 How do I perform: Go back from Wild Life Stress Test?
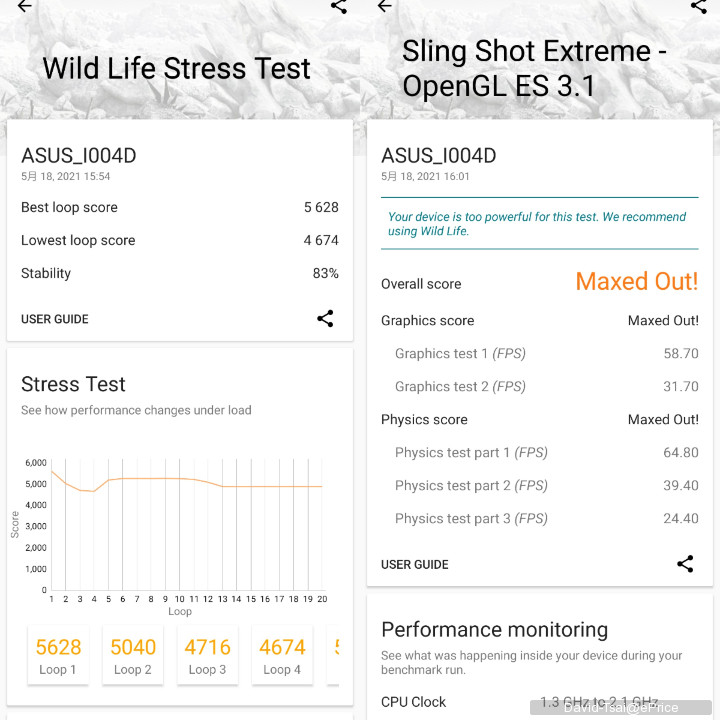tap(24, 6)
